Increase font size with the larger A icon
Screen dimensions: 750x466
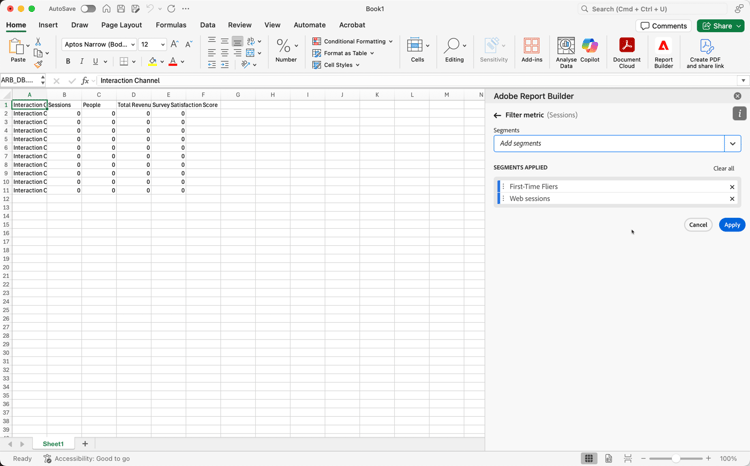coord(174,44)
